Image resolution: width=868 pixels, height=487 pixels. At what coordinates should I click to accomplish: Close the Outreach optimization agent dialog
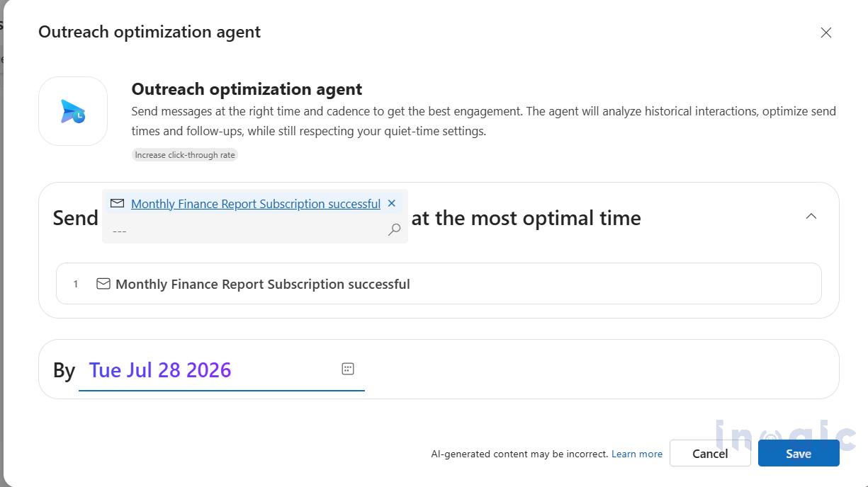point(825,33)
